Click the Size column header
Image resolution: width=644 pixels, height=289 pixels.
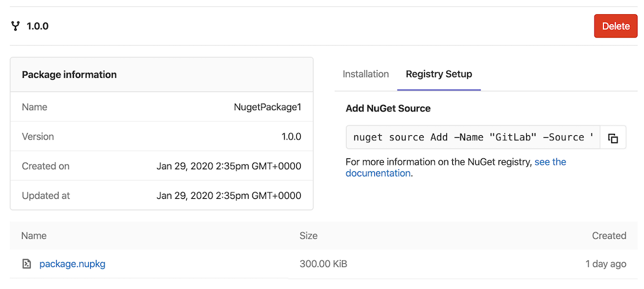click(308, 236)
